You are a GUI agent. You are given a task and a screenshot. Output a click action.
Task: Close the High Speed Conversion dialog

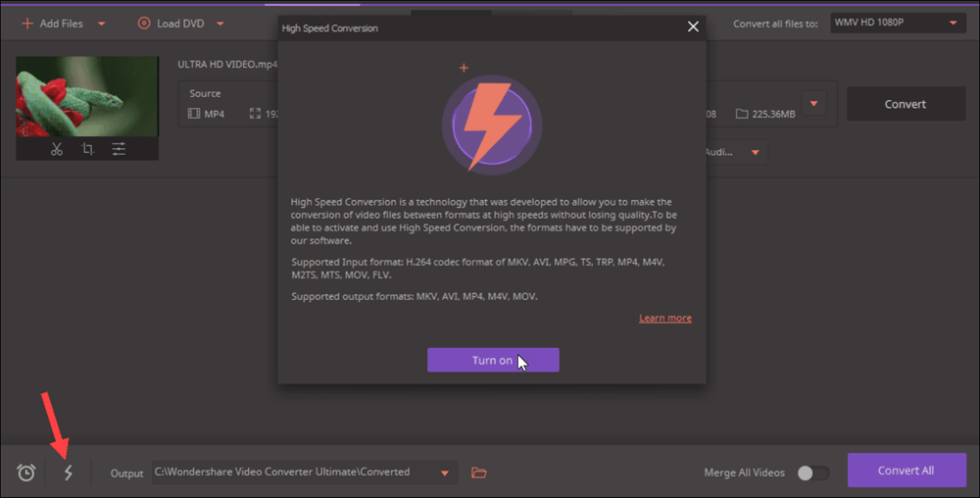pos(693,26)
